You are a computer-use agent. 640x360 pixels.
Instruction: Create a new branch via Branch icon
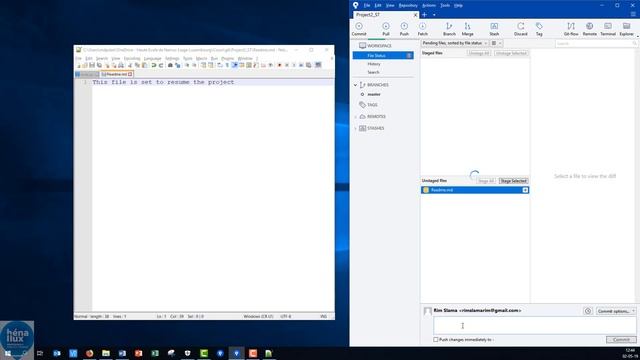click(449, 29)
